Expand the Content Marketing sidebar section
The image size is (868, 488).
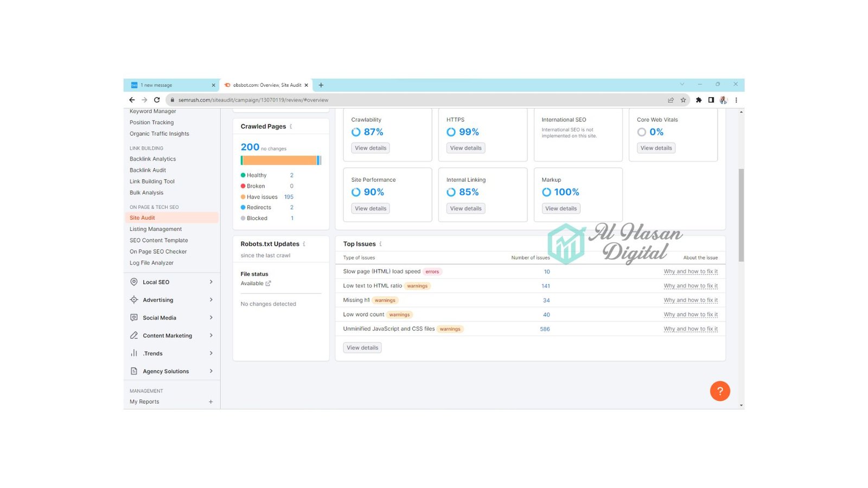tap(171, 336)
